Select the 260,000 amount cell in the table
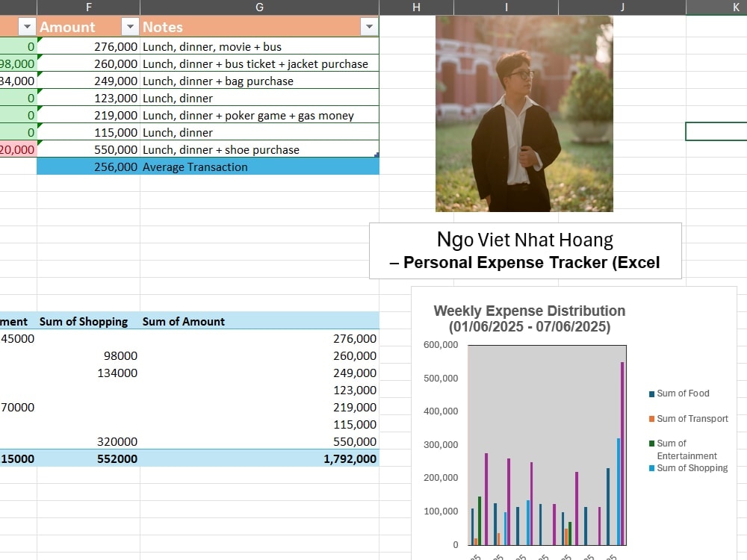The height and width of the screenshot is (560, 747). [x=89, y=63]
